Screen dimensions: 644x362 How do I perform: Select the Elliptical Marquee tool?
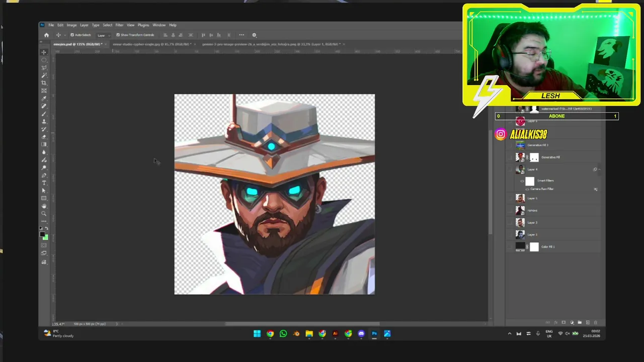pos(44,60)
